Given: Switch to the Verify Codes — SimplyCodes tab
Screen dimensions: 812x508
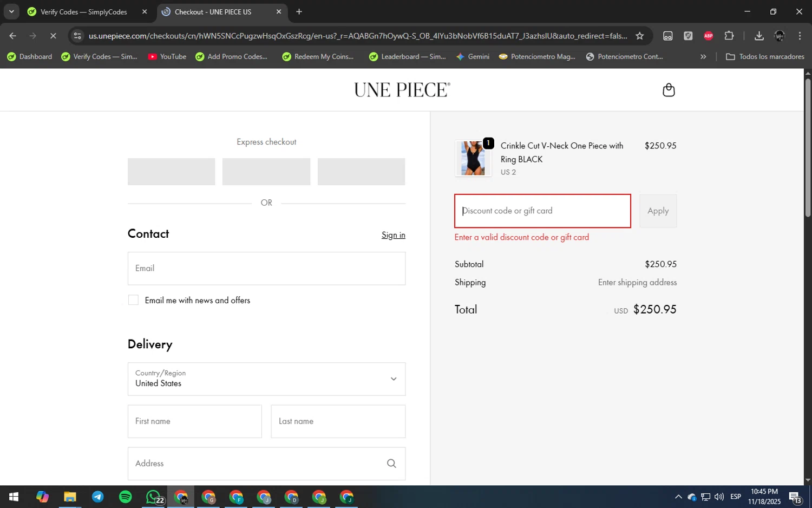Looking at the screenshot, I should point(83,11).
